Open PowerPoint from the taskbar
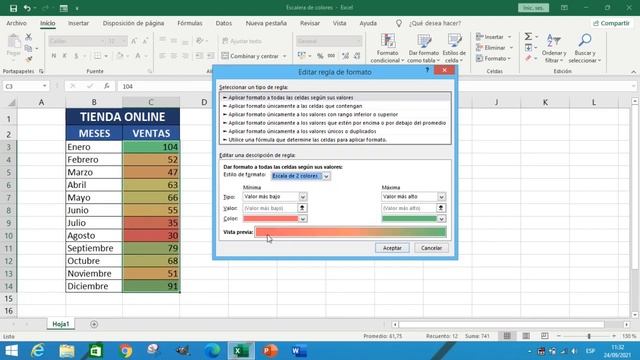This screenshot has height=360, width=640. coord(269,351)
